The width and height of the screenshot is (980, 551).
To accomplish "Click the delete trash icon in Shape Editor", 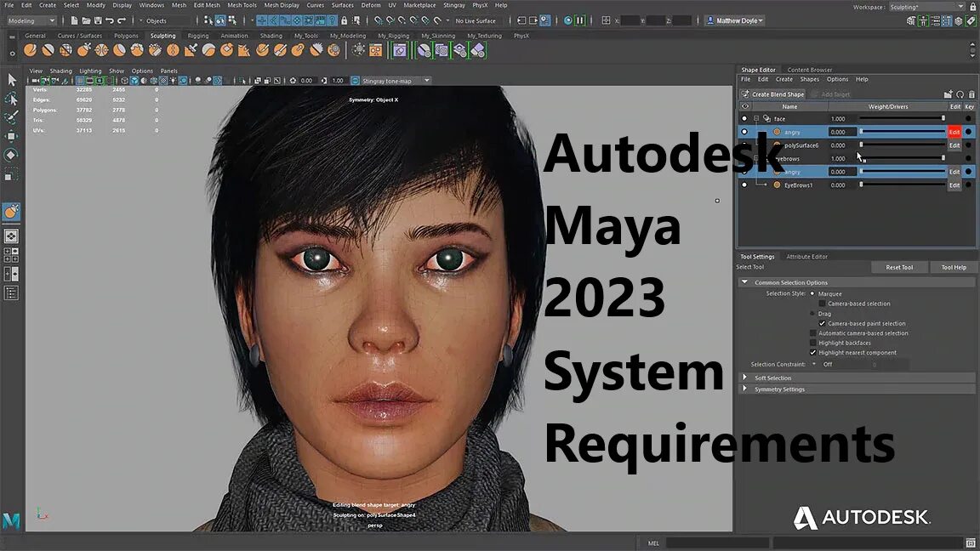I will 971,94.
